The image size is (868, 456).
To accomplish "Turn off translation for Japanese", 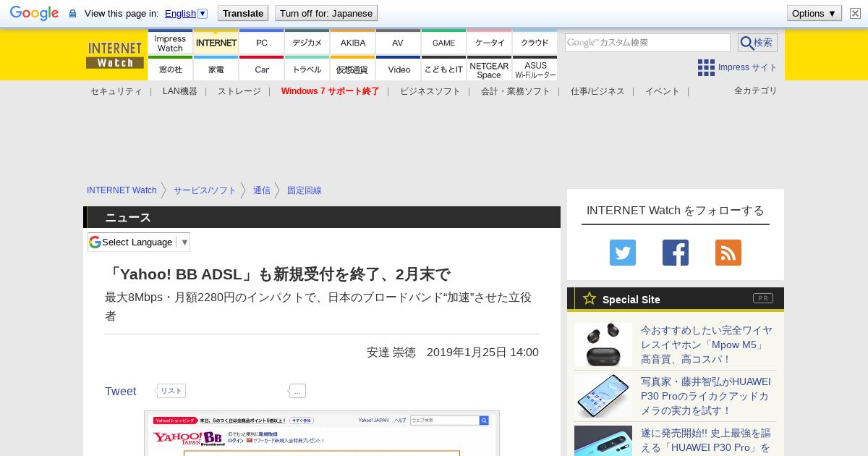I will coord(326,13).
